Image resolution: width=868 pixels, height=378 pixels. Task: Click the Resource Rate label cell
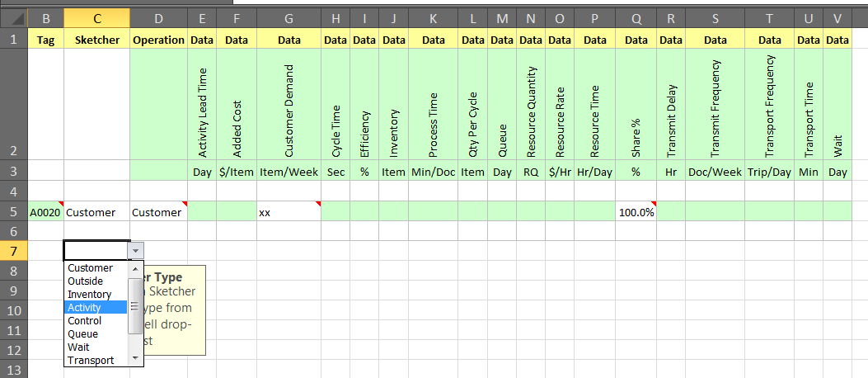(560, 104)
